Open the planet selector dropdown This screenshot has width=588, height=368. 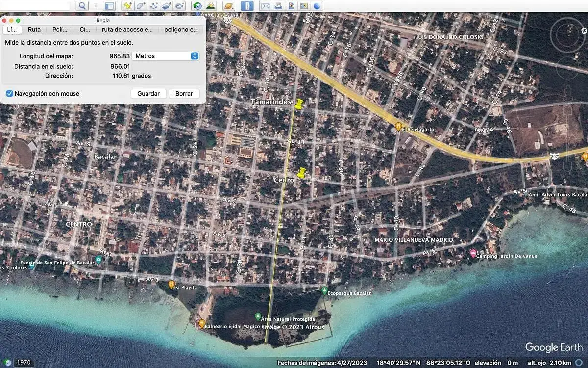(229, 6)
